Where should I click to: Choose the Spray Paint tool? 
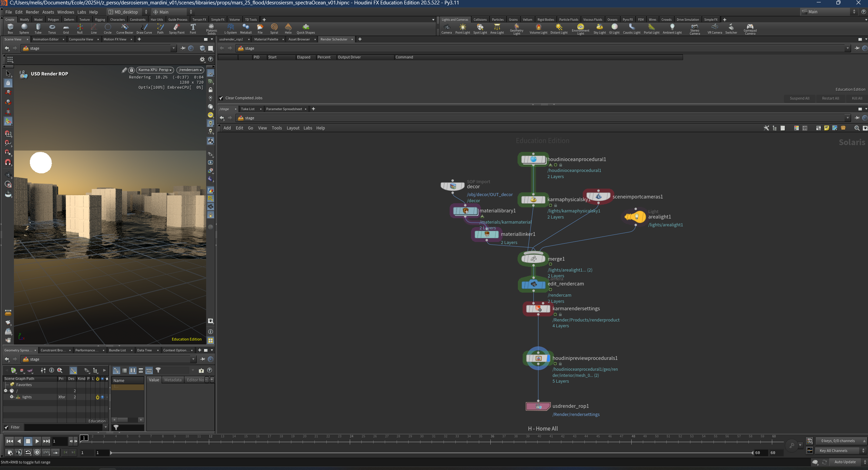pos(177,29)
